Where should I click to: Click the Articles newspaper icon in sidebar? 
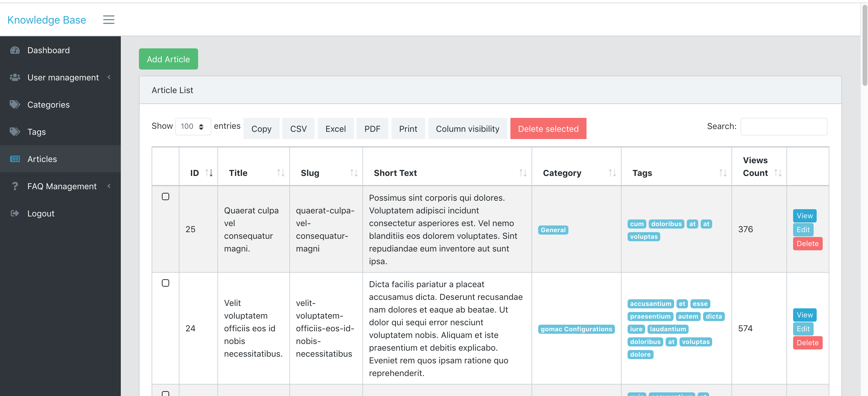point(15,159)
